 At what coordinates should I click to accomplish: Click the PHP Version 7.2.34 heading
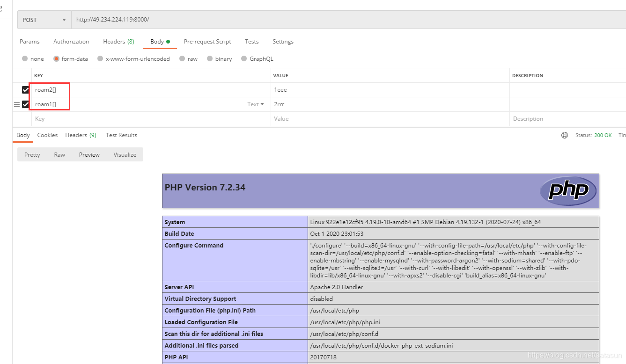[205, 188]
